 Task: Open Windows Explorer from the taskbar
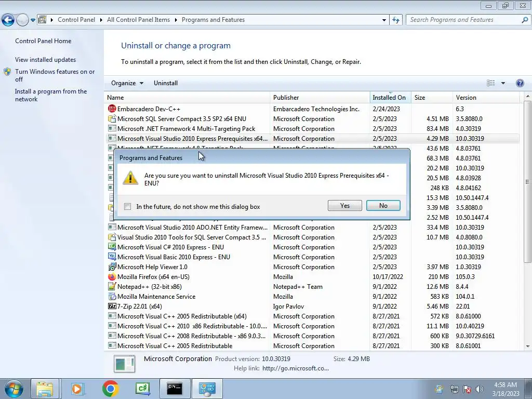[45, 389]
